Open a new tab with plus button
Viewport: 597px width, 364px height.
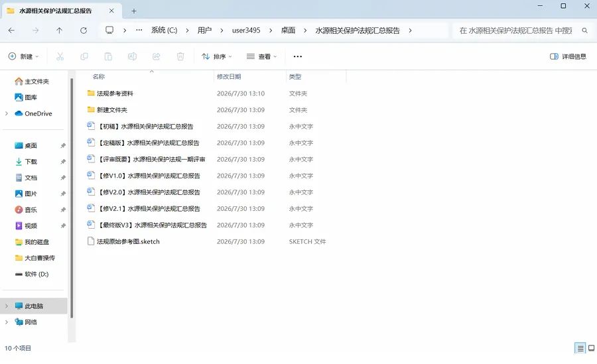pyautogui.click(x=133, y=11)
